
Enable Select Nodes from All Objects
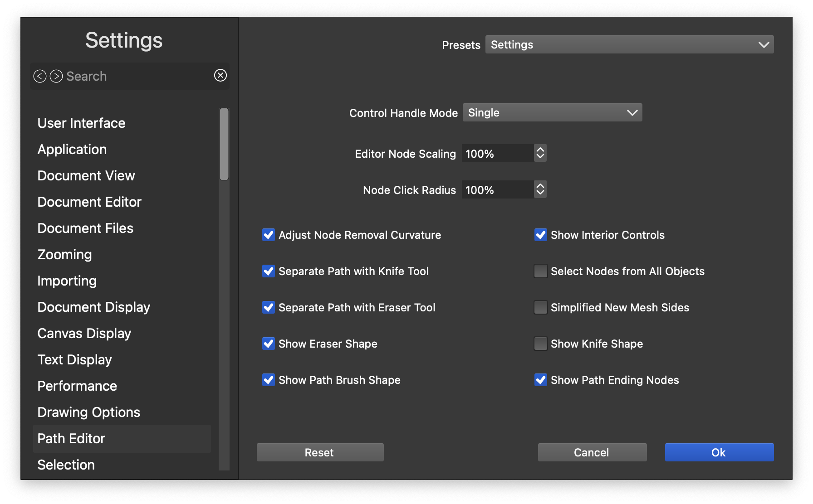pyautogui.click(x=540, y=271)
